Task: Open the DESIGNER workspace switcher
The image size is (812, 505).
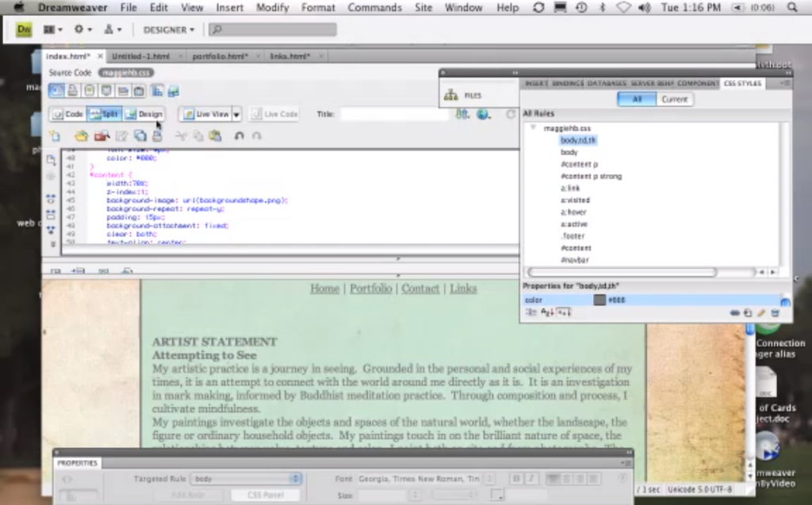Action: coord(168,30)
